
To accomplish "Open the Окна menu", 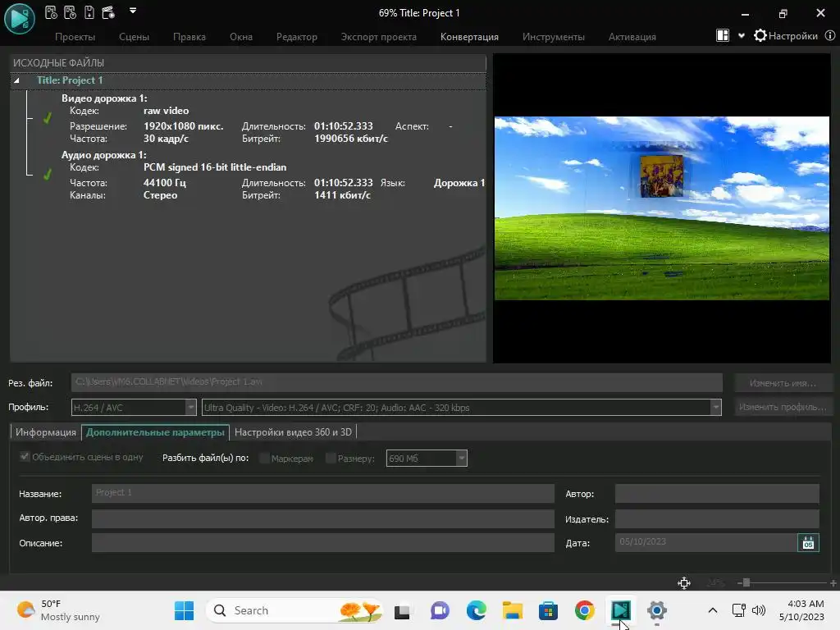I will [241, 37].
